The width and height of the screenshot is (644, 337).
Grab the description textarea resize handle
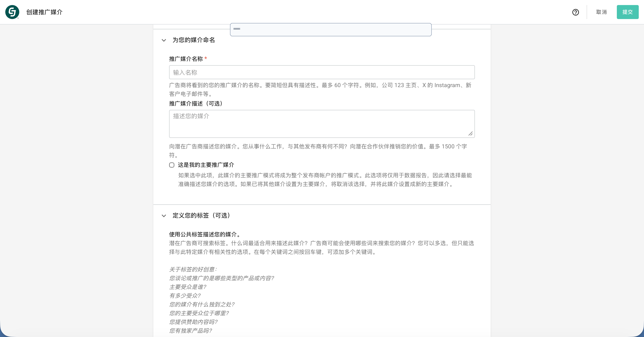(x=471, y=134)
